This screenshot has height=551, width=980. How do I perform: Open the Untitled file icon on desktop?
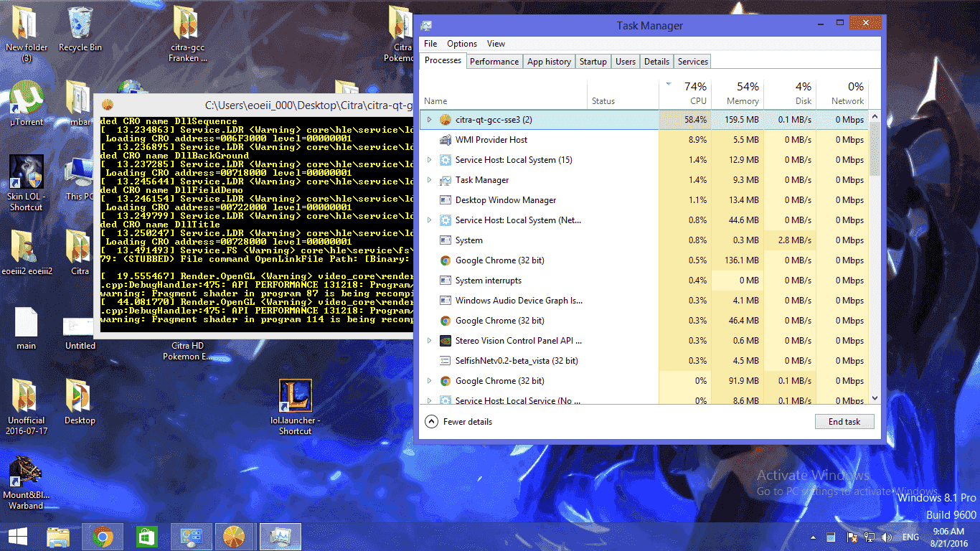(x=80, y=334)
